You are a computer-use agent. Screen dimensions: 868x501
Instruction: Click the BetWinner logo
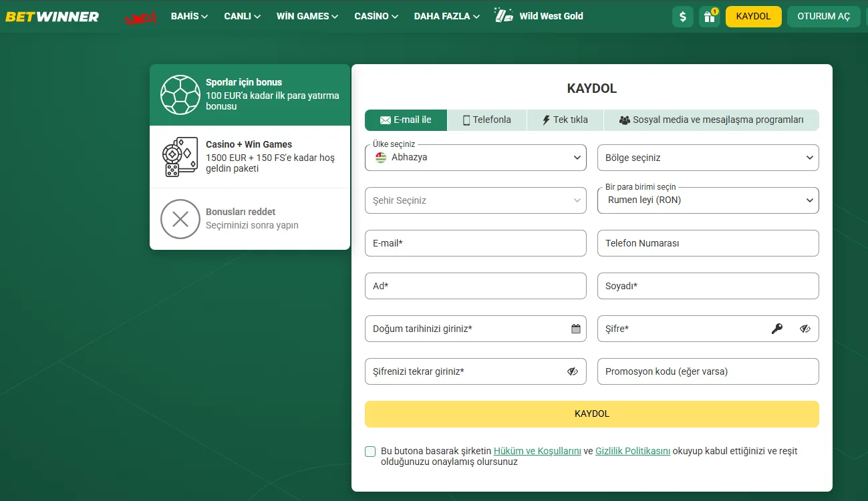click(x=52, y=17)
